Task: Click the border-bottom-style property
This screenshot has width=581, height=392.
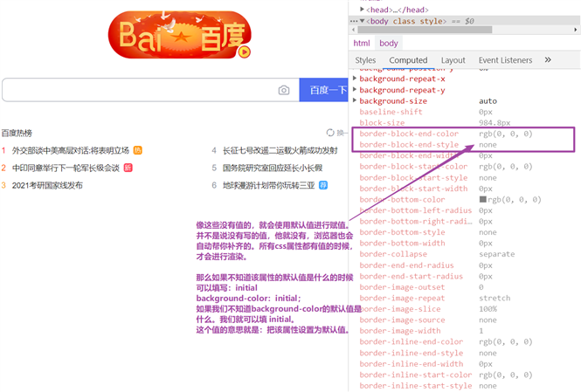Action: [x=402, y=232]
